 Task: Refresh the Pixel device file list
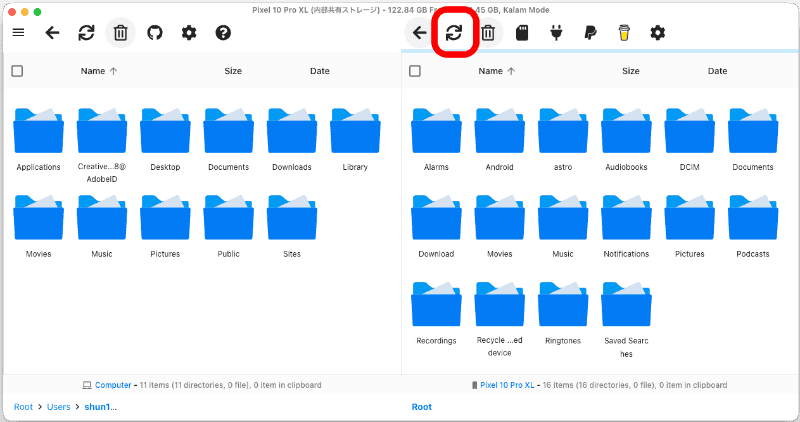454,33
